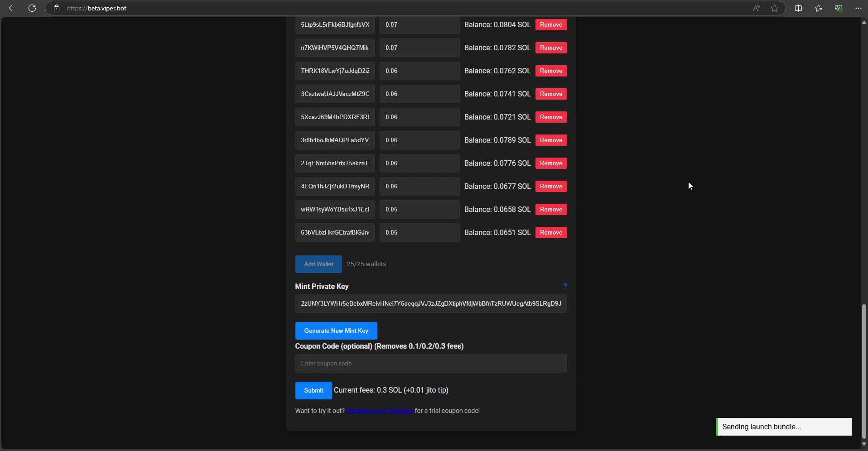Screen dimensions: 868x451
Task: Open the browser settings ellipsis menu
Action: [x=858, y=8]
